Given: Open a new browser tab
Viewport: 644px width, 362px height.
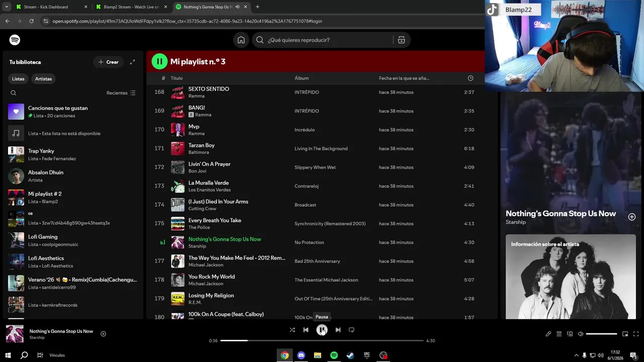Looking at the screenshot, I should 258,7.
